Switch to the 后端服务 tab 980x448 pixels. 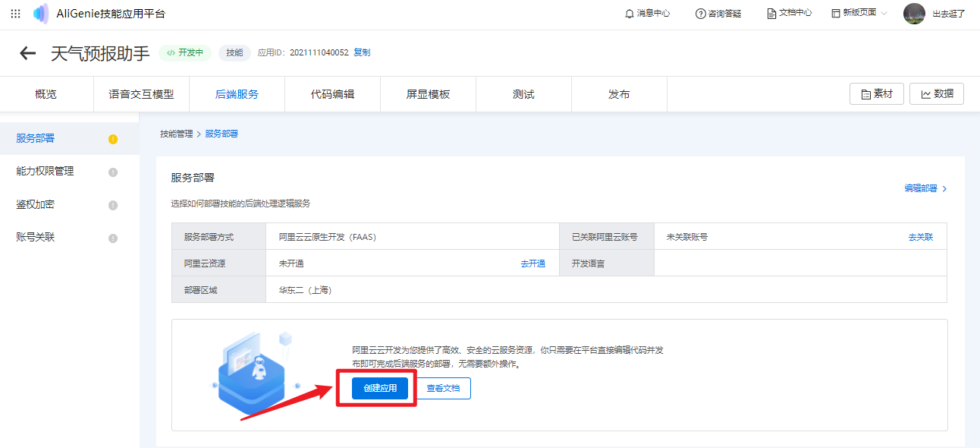(x=237, y=94)
